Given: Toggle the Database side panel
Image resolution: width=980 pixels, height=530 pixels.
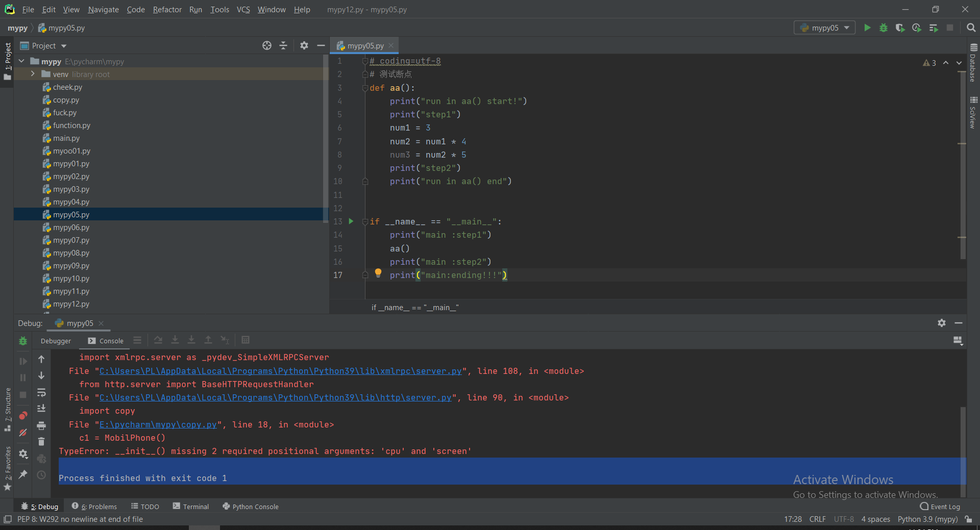Looking at the screenshot, I should point(973,62).
